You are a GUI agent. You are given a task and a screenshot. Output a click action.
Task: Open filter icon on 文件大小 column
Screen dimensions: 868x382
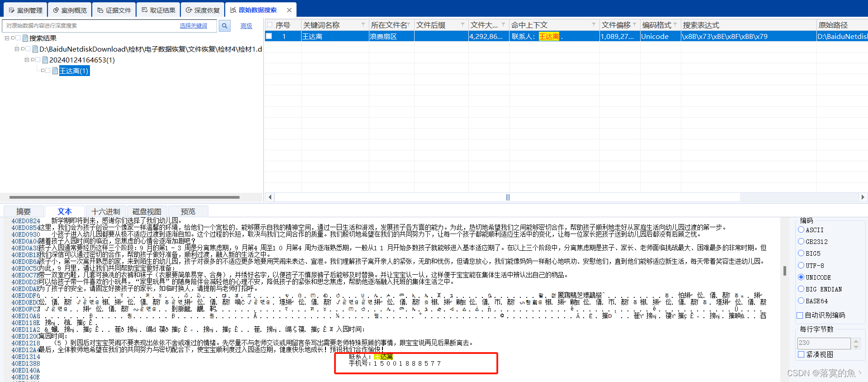[504, 25]
